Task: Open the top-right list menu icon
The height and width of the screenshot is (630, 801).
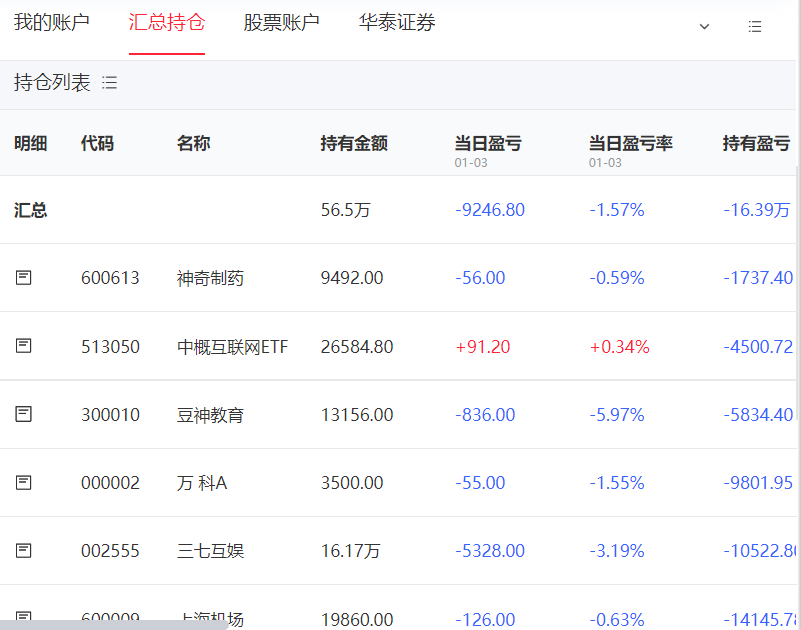Action: (x=755, y=27)
